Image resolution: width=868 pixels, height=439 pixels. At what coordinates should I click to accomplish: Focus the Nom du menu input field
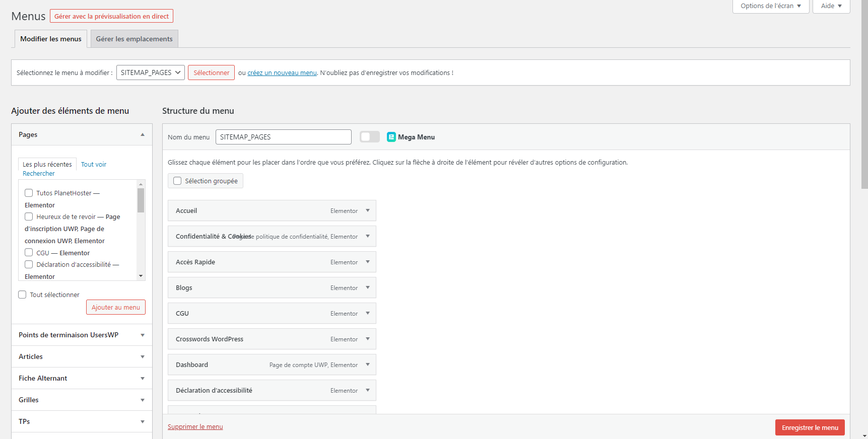(x=284, y=137)
